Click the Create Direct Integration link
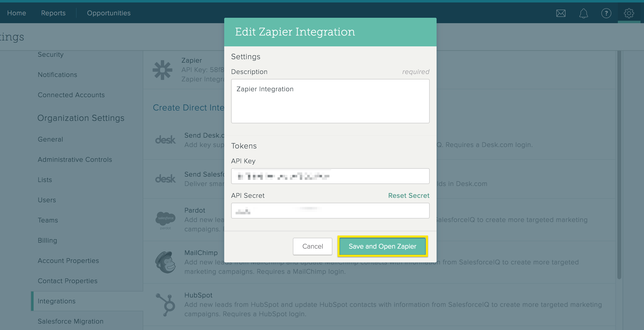The height and width of the screenshot is (330, 644). (188, 108)
